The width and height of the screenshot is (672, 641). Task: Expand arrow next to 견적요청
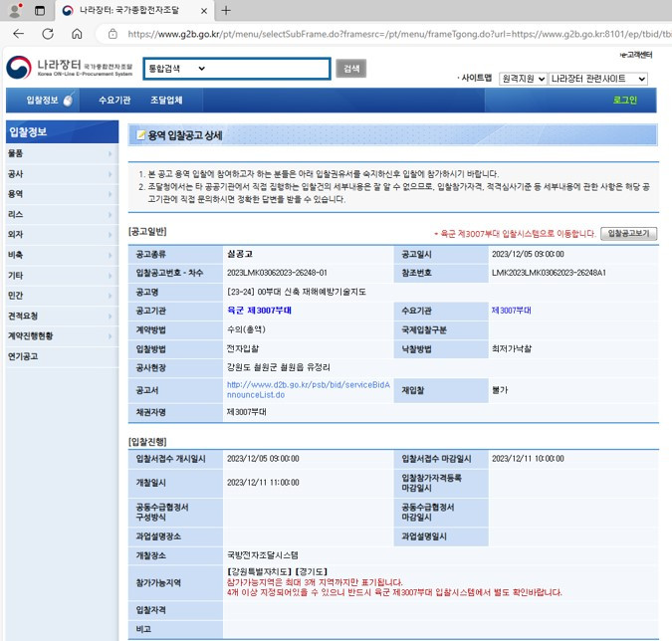click(x=111, y=317)
